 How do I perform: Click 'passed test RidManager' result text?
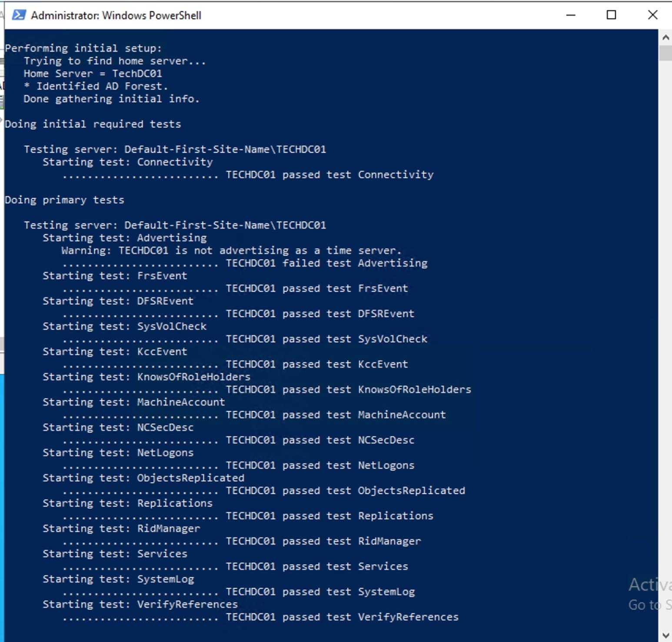pyautogui.click(x=323, y=541)
